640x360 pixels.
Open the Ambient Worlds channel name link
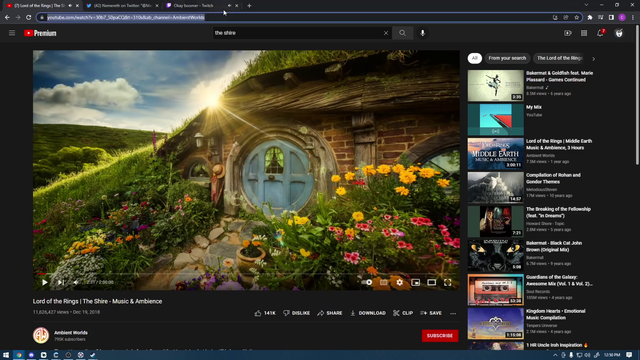(71, 333)
